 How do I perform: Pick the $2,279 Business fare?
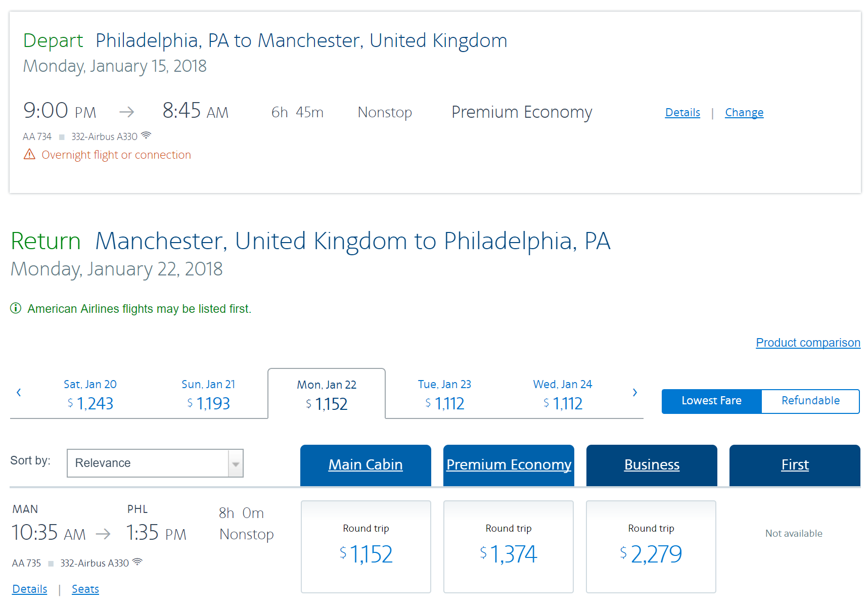pyautogui.click(x=651, y=546)
